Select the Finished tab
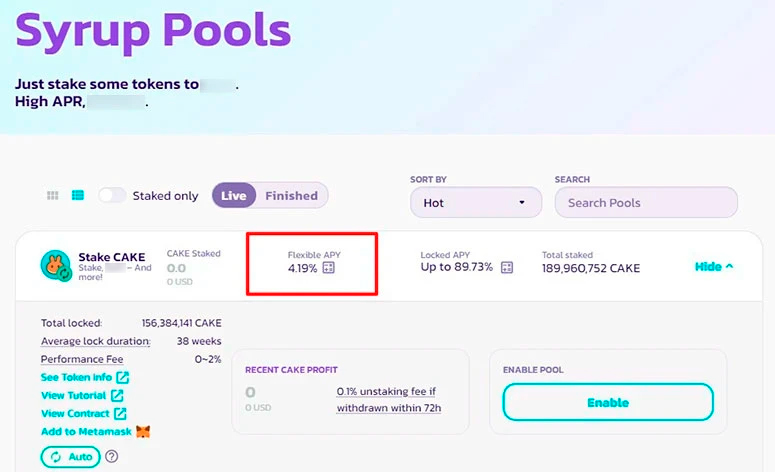The height and width of the screenshot is (472, 775). 291,196
